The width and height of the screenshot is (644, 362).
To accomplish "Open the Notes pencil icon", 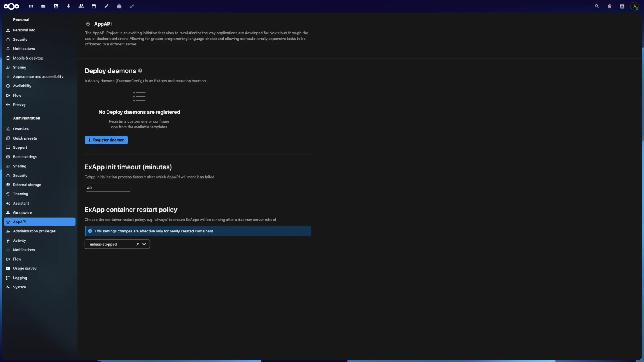I will (106, 6).
